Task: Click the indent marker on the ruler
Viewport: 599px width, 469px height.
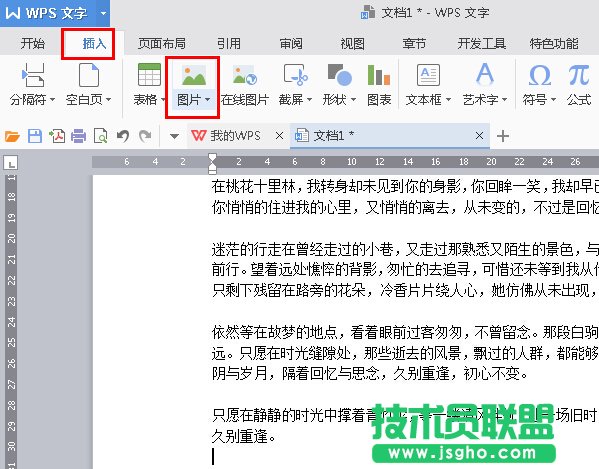Action: [x=212, y=163]
